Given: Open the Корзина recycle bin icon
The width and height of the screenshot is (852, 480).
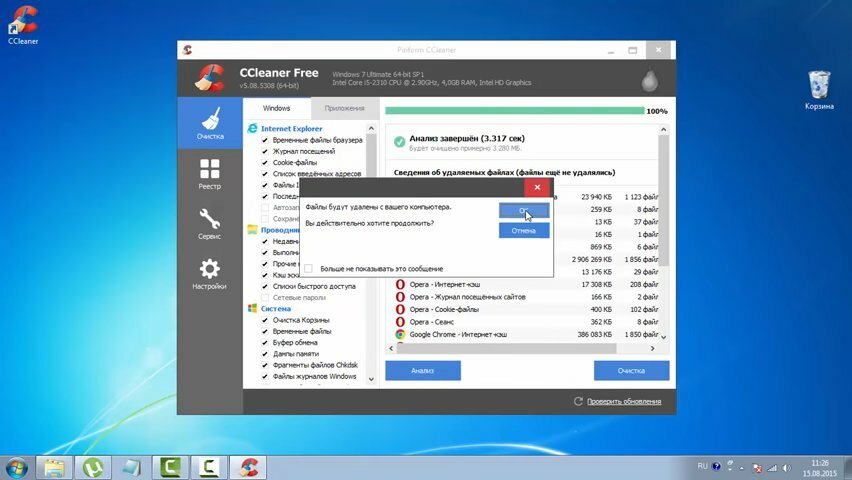Looking at the screenshot, I should (x=819, y=90).
